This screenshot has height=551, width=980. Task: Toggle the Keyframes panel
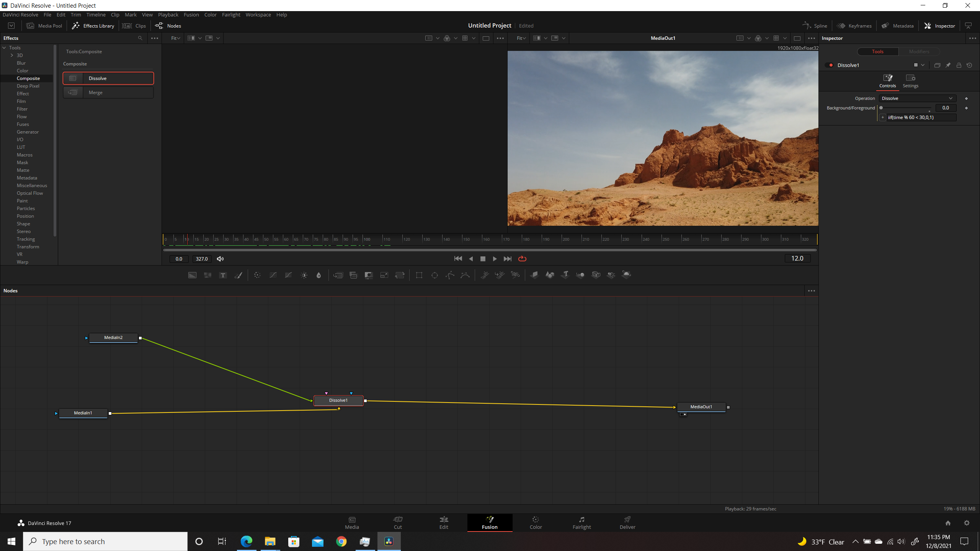tap(854, 26)
